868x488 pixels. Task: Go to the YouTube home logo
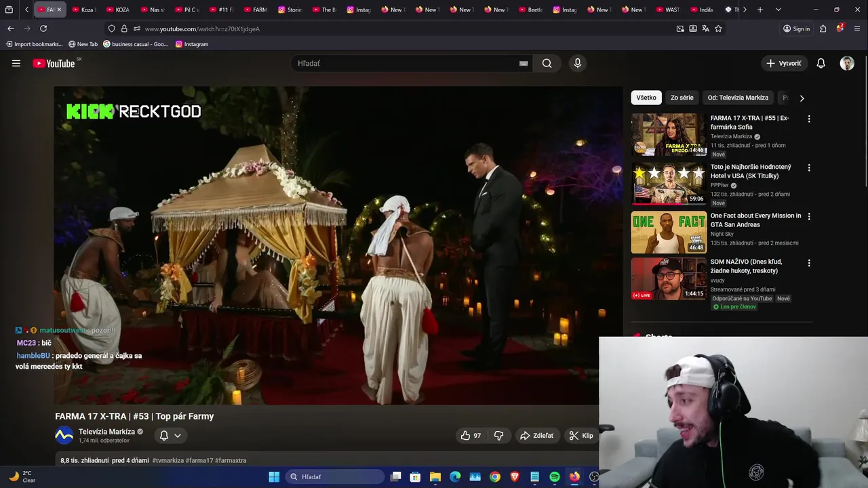[x=54, y=63]
